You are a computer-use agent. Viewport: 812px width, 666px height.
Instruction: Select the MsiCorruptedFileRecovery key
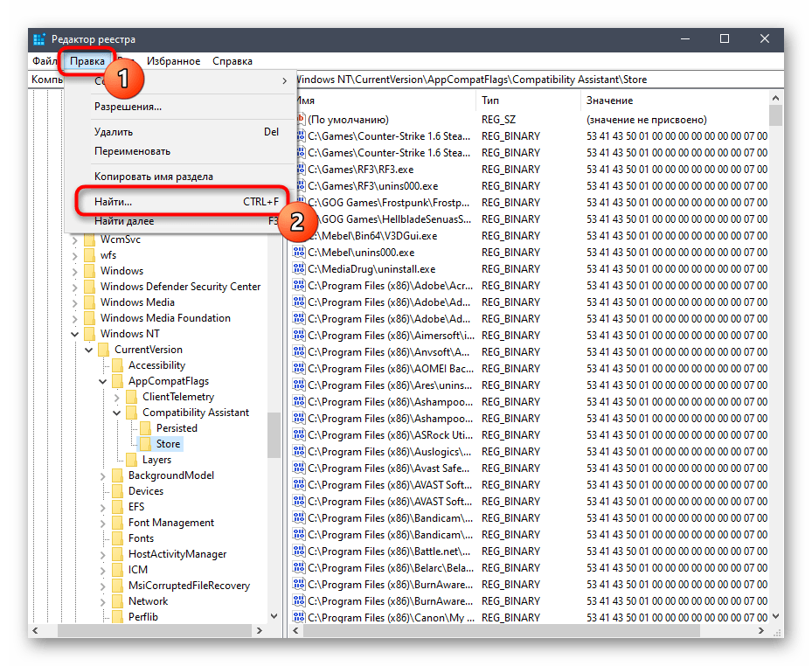189,586
